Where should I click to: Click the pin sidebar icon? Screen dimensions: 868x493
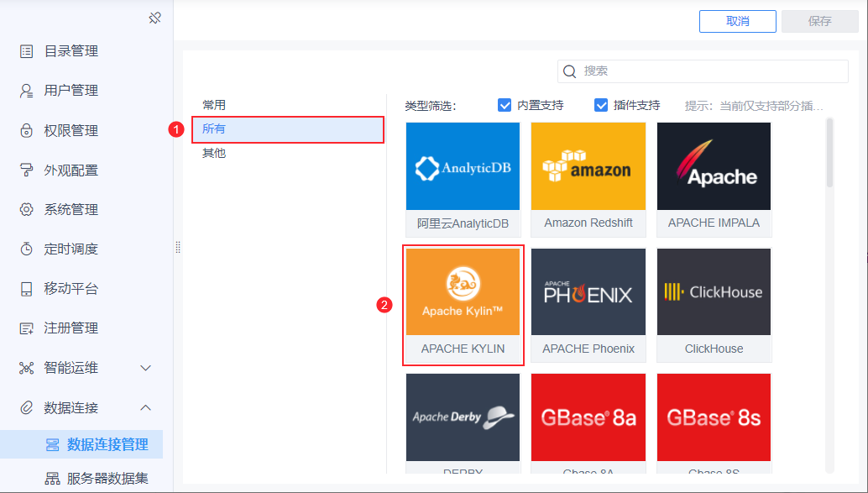point(155,18)
